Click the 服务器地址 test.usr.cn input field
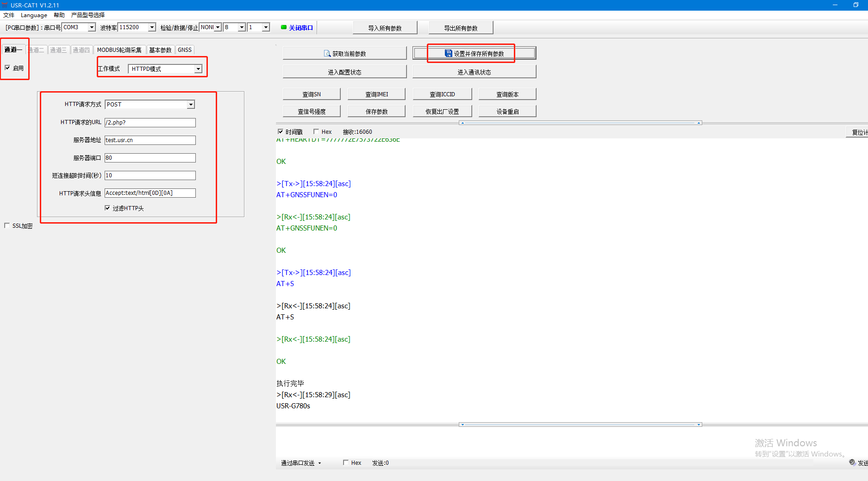 tap(150, 140)
